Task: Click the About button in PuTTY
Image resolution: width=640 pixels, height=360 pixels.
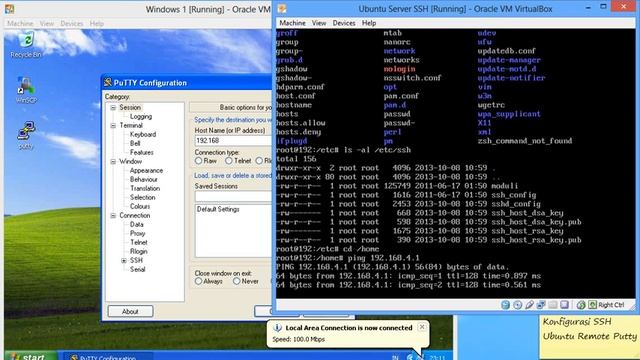Action: (130, 311)
